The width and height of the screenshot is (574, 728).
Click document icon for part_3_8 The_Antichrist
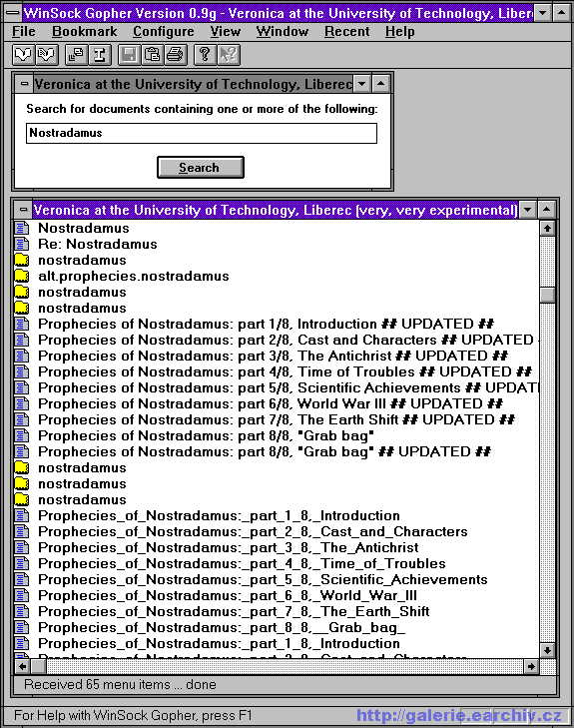21,547
